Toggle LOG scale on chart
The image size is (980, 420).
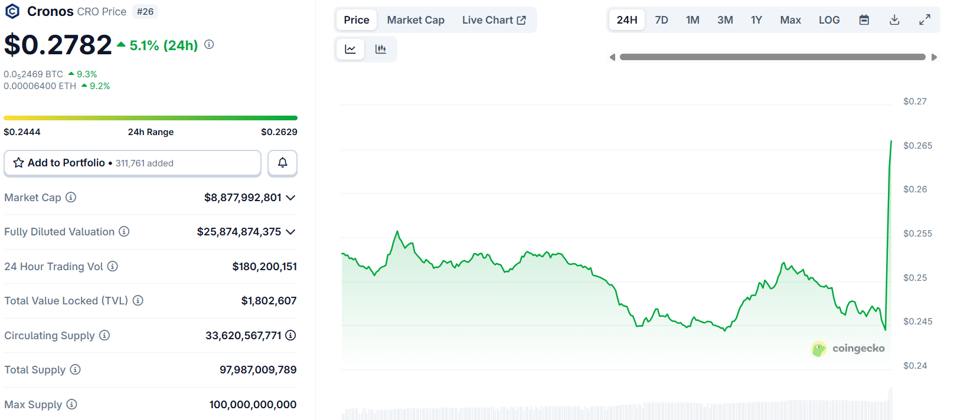pos(829,20)
